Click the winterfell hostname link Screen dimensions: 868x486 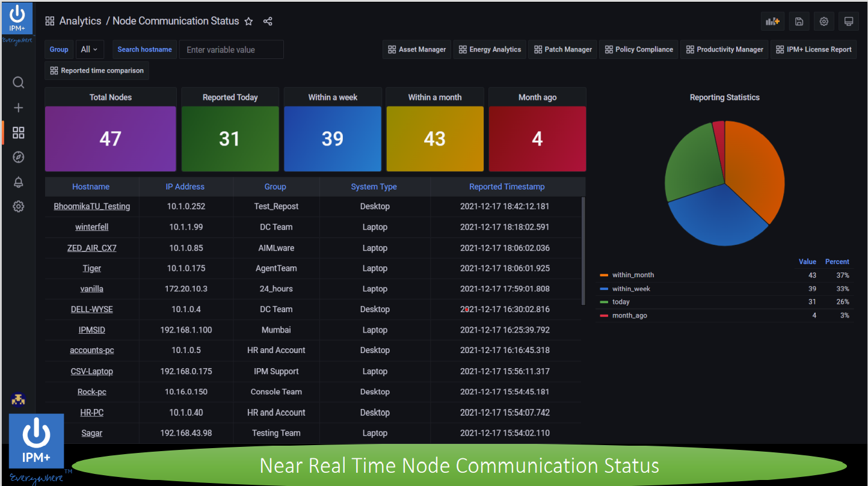coord(91,227)
